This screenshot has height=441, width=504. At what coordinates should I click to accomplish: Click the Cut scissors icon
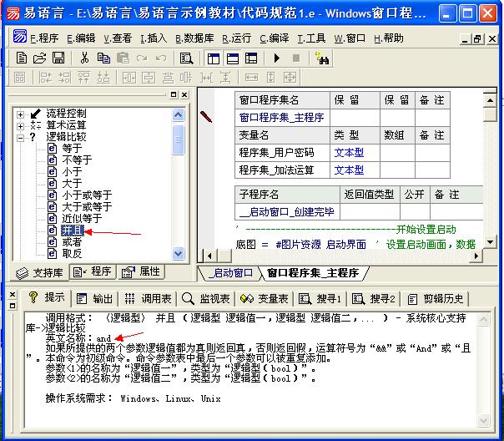click(84, 58)
